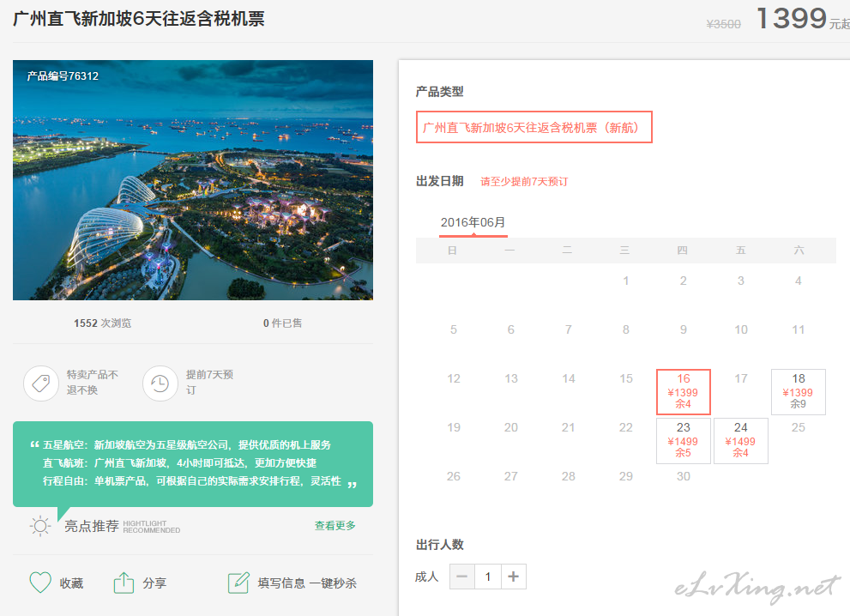Click the 收藏 label
The height and width of the screenshot is (616, 850).
[x=71, y=583]
